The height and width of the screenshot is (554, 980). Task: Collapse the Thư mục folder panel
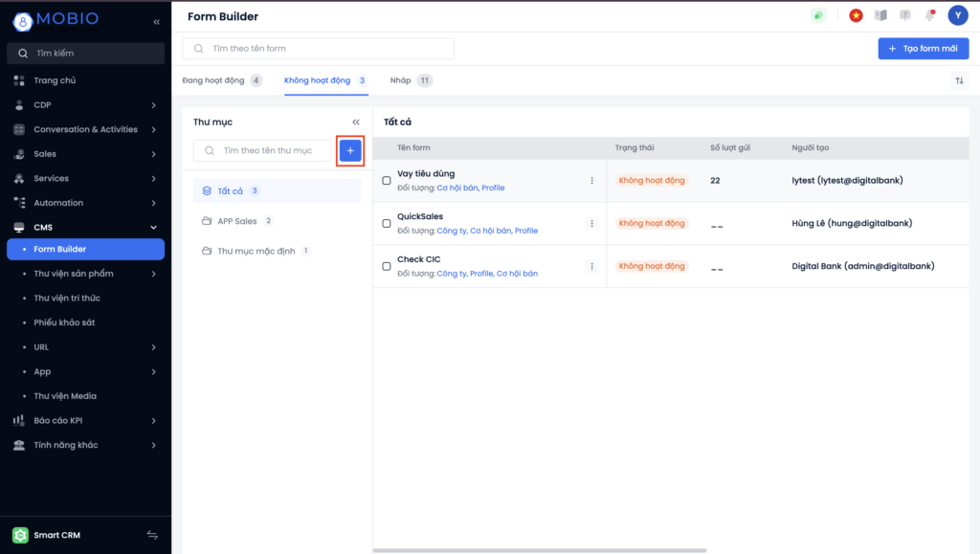click(x=356, y=122)
